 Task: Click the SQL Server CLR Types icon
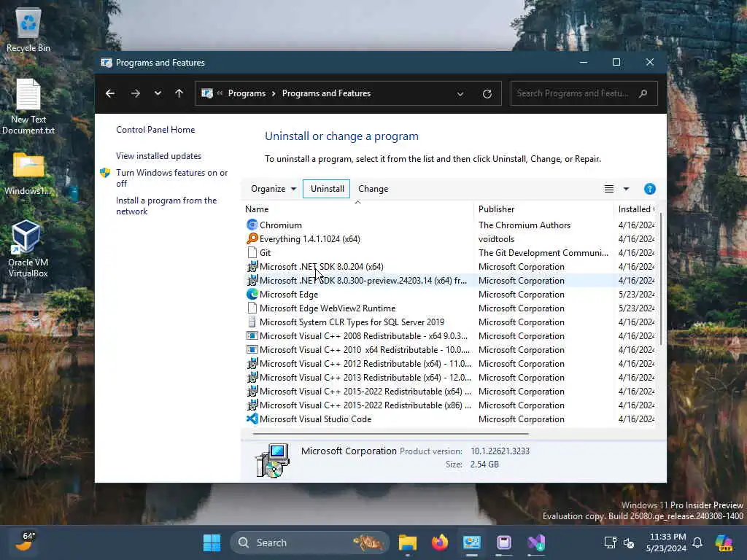(252, 322)
